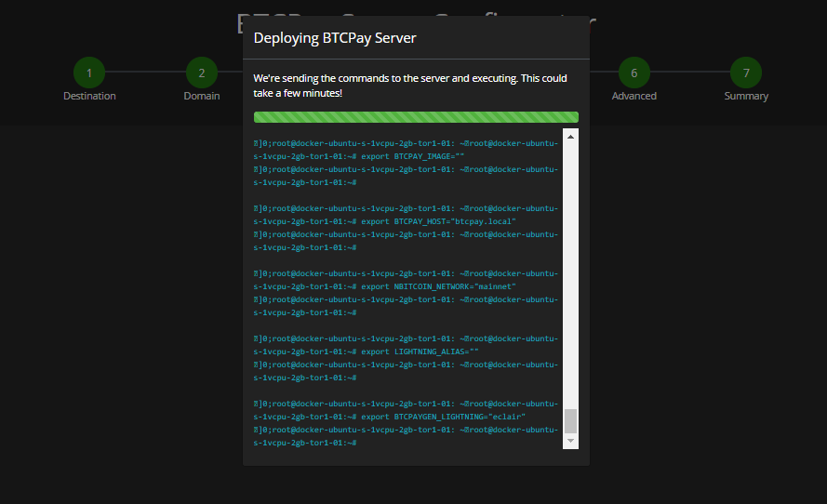Image resolution: width=827 pixels, height=504 pixels.
Task: Select the Destination step label
Action: tap(89, 96)
